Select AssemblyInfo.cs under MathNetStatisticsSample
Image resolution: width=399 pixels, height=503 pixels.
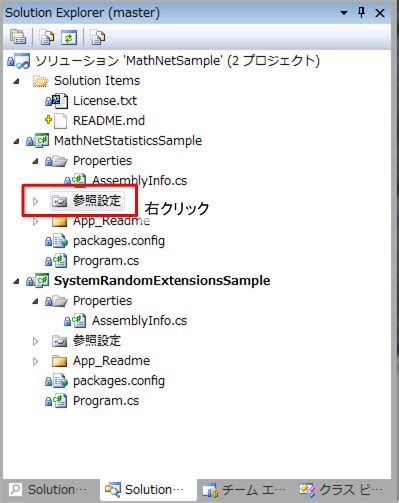(x=139, y=180)
